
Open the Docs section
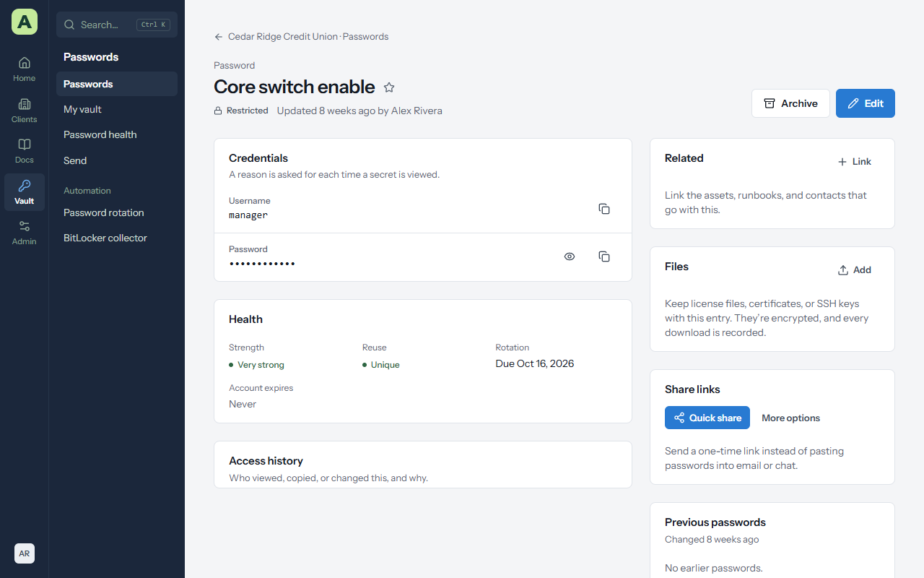[25, 151]
